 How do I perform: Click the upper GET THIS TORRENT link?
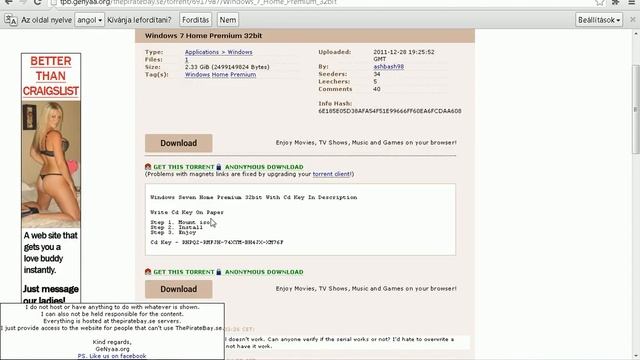(184, 167)
